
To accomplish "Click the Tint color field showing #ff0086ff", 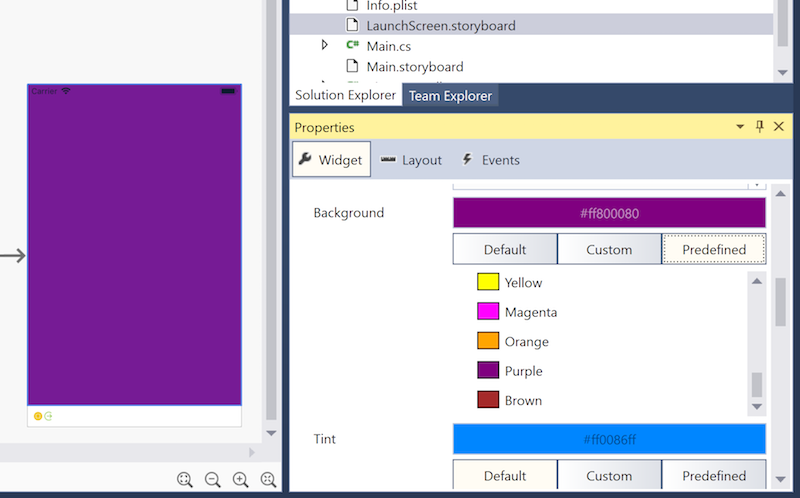I will (609, 439).
